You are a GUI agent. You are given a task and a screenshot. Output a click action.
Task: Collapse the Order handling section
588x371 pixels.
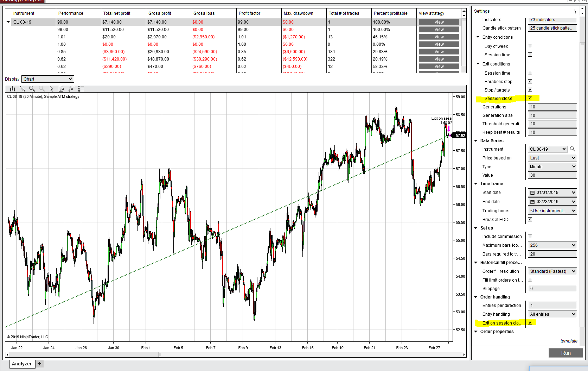(476, 297)
